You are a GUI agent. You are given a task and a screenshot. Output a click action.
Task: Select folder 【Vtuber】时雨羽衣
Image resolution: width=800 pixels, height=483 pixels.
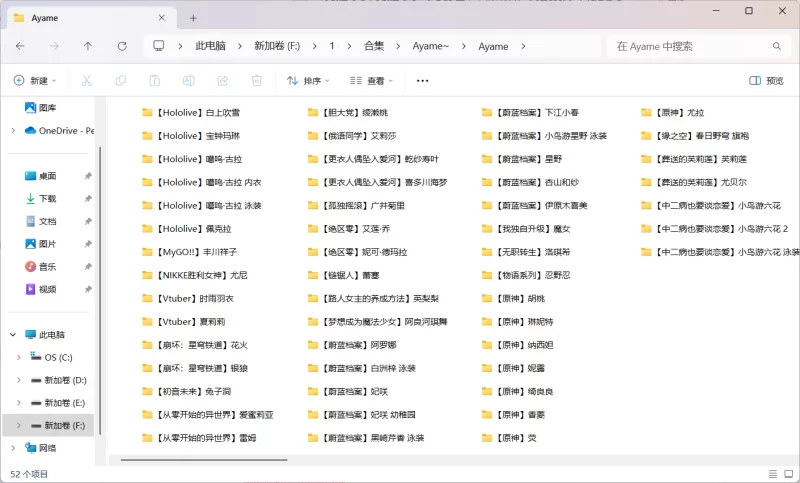[x=188, y=298]
